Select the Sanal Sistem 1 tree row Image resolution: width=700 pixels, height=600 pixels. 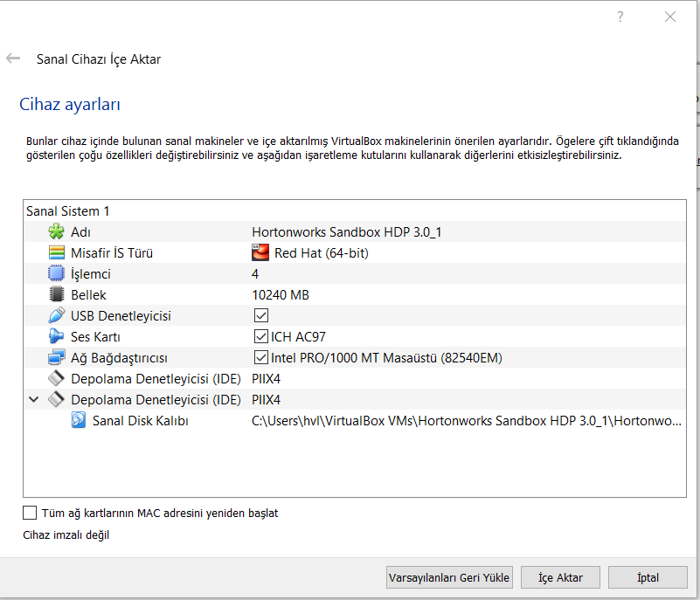coord(355,211)
